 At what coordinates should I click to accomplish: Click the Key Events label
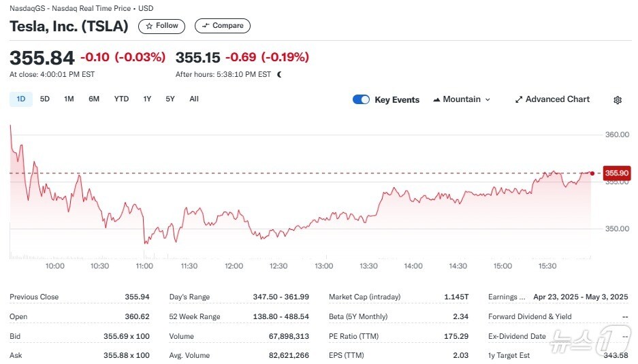[x=397, y=99]
